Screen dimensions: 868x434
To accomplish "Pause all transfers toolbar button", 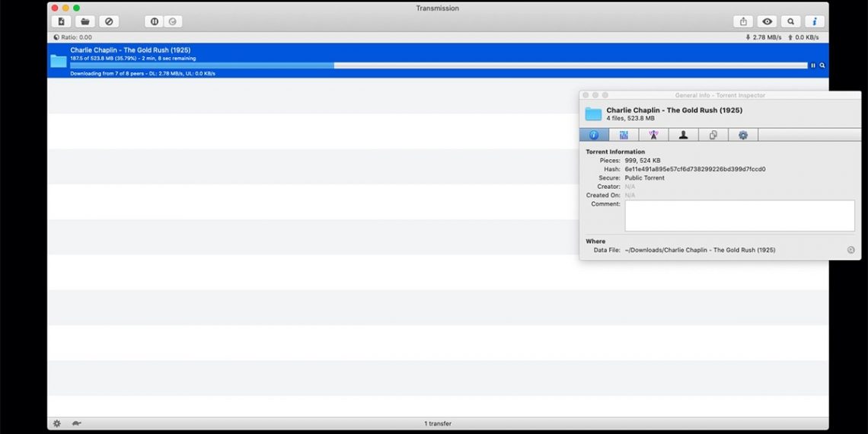I will pyautogui.click(x=155, y=21).
